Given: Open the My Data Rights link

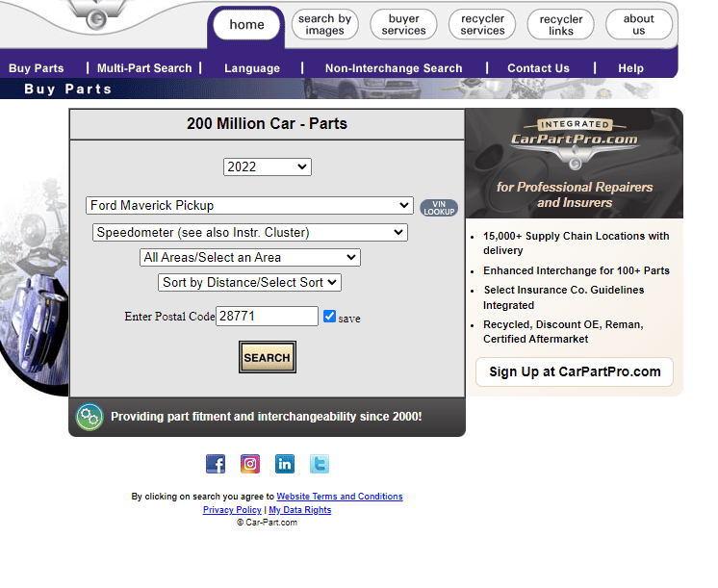Looking at the screenshot, I should (300, 510).
